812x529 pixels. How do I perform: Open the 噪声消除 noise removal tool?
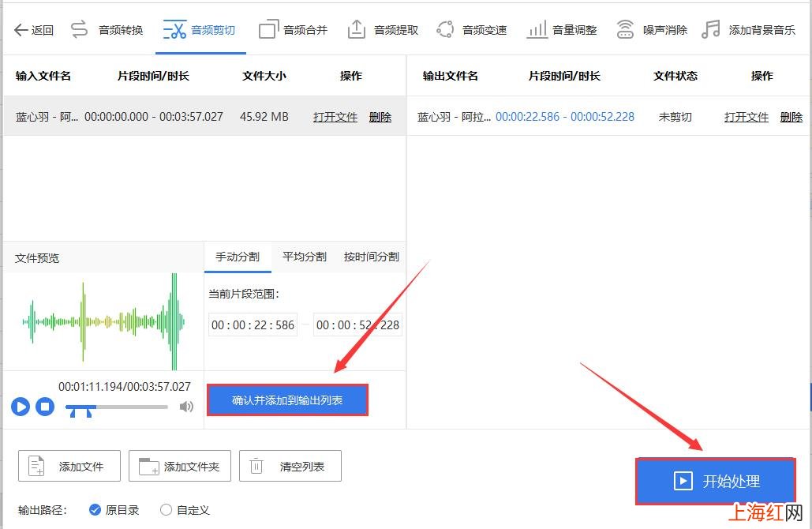(652, 30)
